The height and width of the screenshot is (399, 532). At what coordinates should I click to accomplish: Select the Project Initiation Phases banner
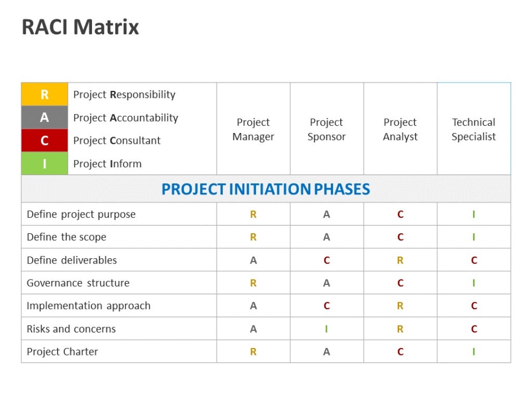tap(265, 189)
